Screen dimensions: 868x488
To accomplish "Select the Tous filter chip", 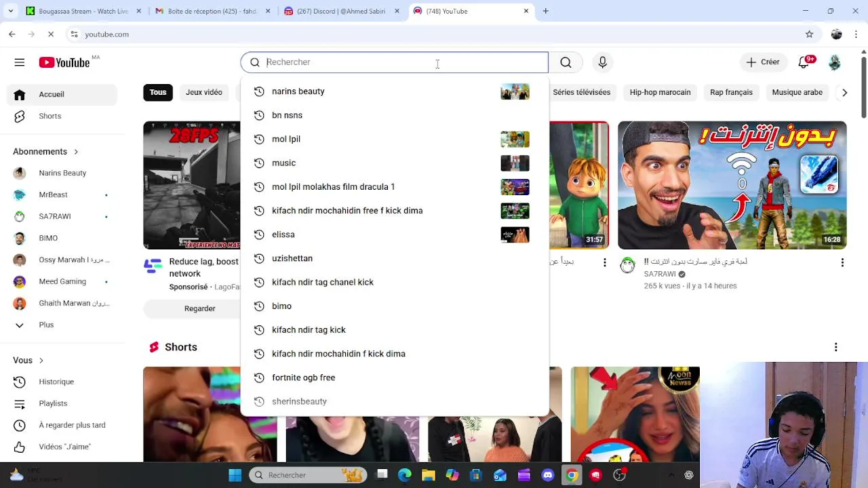I will 158,92.
